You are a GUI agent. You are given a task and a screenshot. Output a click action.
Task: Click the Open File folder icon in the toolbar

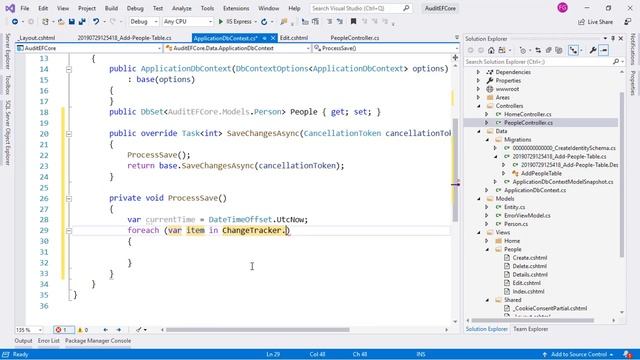(61, 22)
